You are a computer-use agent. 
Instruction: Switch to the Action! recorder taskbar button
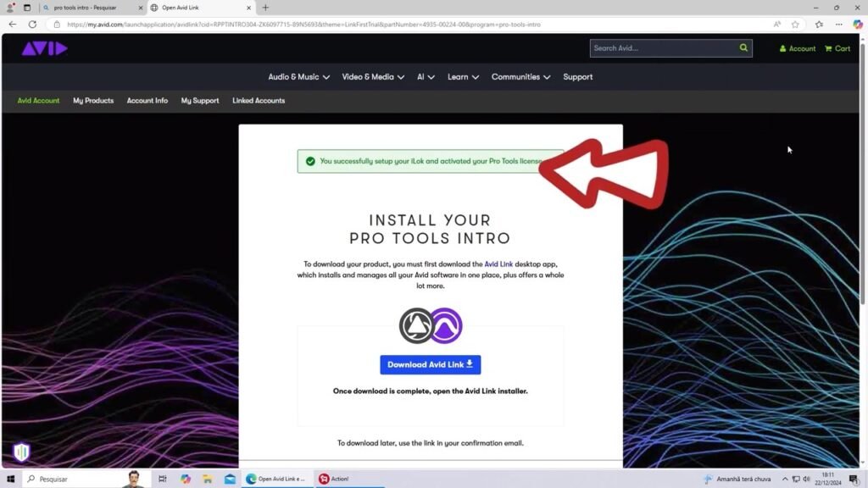click(349, 479)
